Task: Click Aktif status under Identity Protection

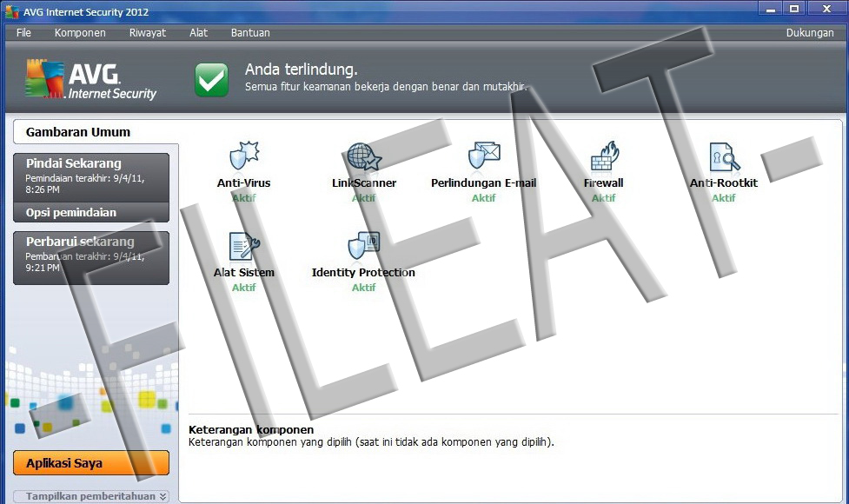Action: [363, 288]
